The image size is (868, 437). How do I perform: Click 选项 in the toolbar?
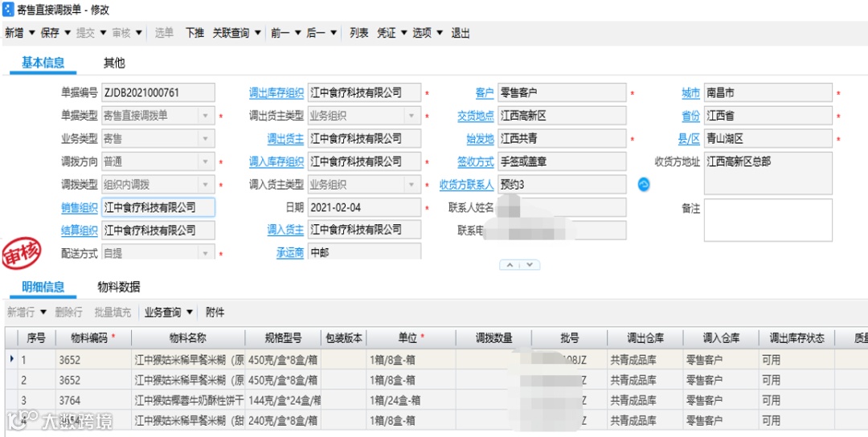[422, 33]
